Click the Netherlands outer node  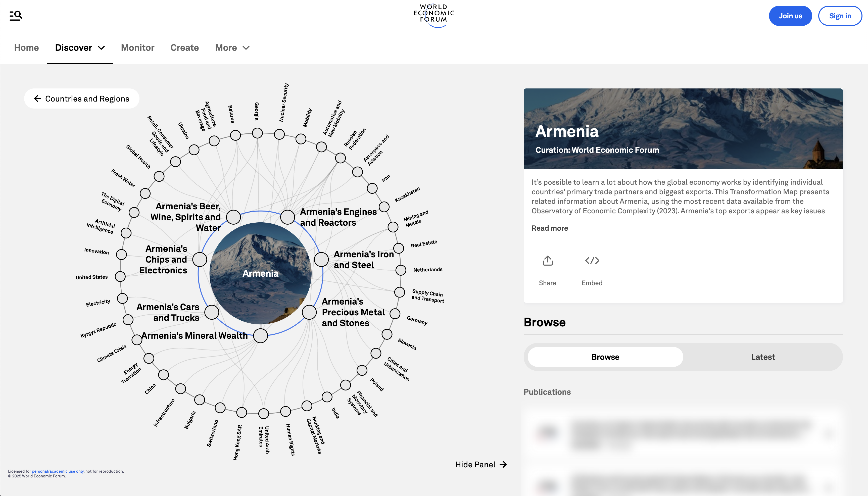pyautogui.click(x=401, y=270)
